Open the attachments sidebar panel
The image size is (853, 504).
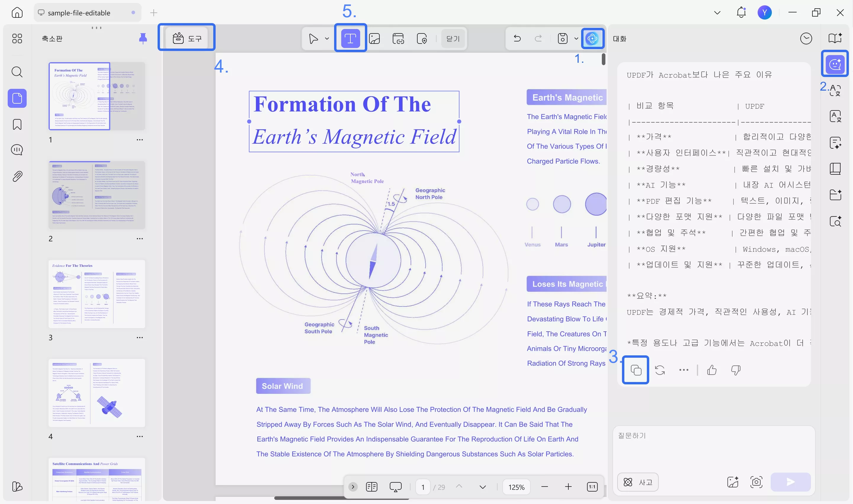coord(17,176)
